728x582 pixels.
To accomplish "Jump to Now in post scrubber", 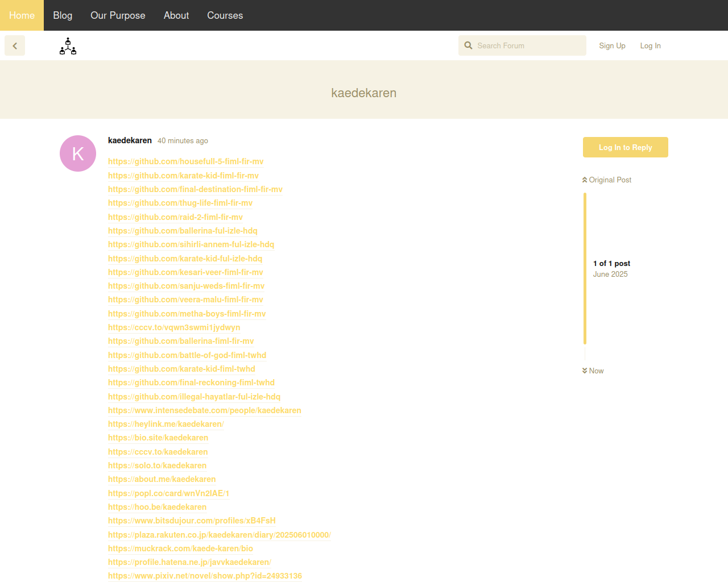I will (593, 371).
